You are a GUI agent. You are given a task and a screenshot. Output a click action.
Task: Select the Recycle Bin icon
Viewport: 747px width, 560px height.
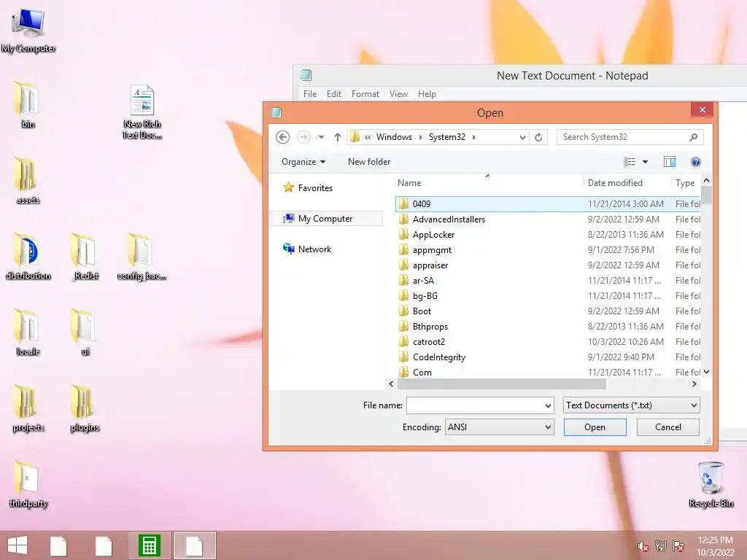click(711, 484)
